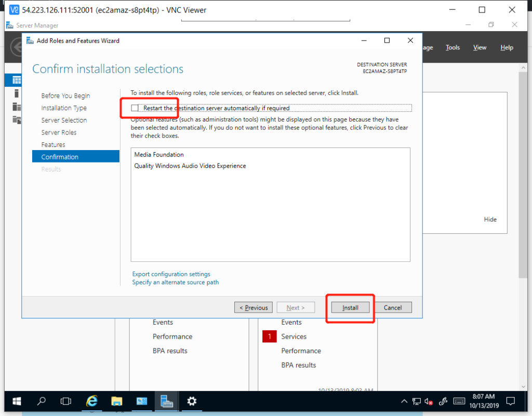This screenshot has width=532, height=416.
Task: Launch Internet Explorer from the taskbar
Action: point(92,401)
